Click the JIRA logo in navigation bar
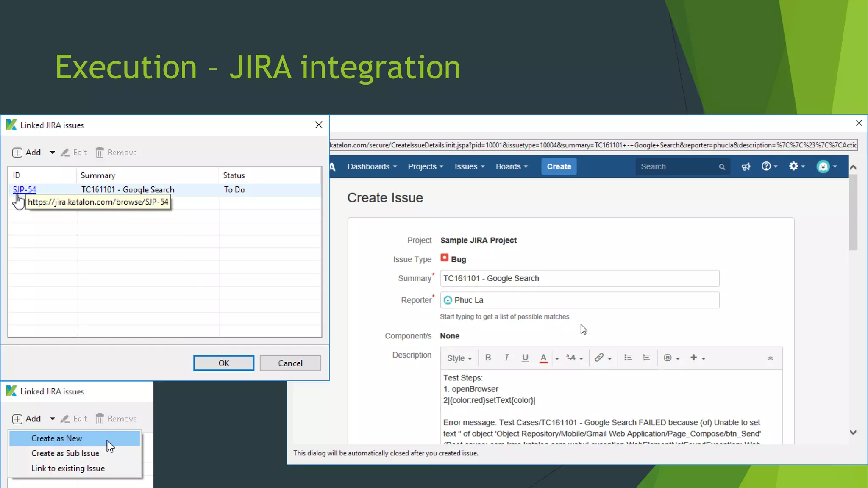 point(333,167)
